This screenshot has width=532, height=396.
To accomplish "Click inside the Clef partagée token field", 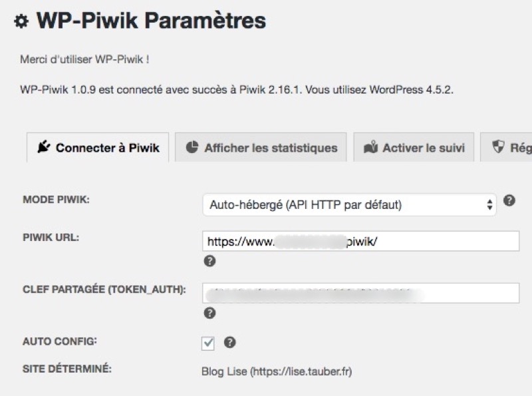I will coord(360,293).
